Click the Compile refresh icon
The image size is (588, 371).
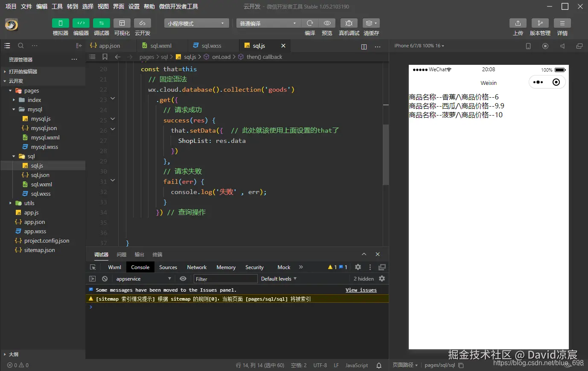click(310, 23)
